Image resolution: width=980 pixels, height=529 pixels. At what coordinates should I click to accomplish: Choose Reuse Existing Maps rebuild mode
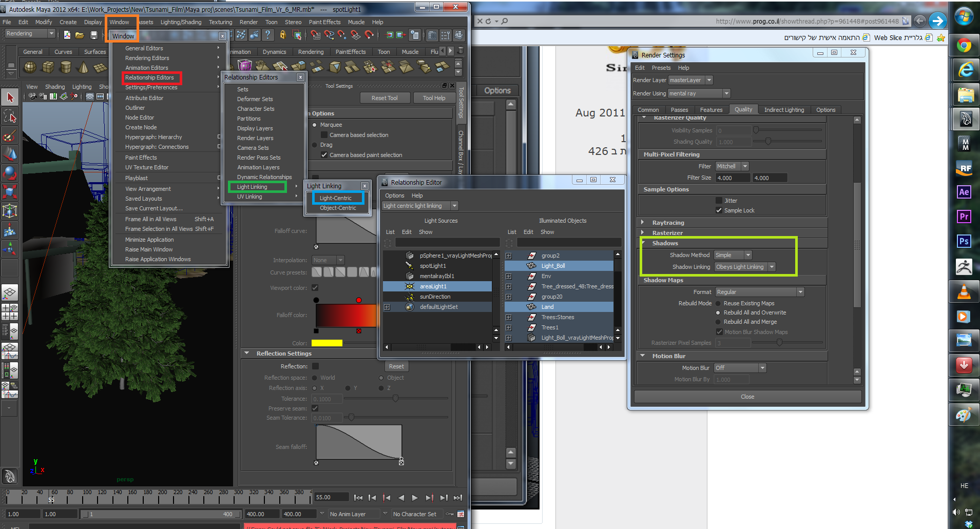click(718, 303)
